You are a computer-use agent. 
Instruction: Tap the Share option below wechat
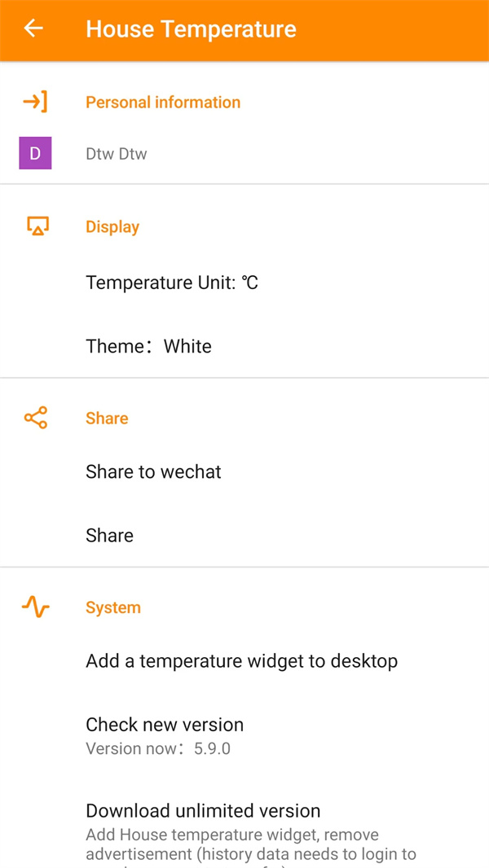click(x=109, y=536)
